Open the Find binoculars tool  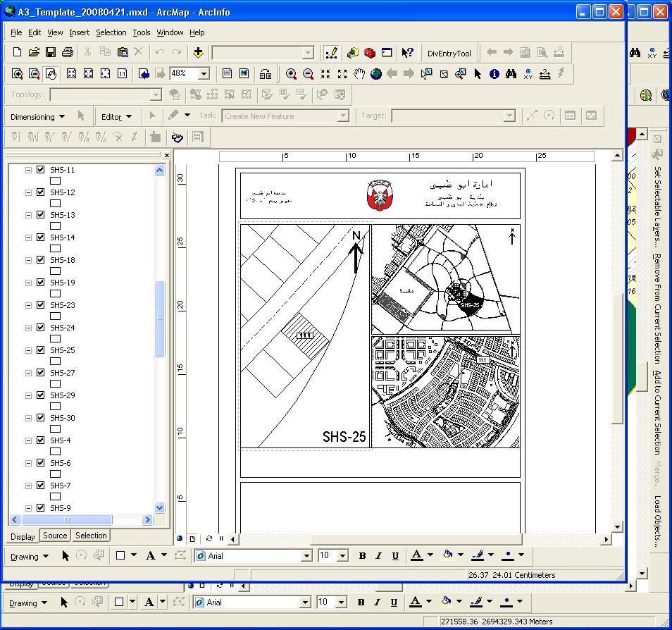pos(511,74)
